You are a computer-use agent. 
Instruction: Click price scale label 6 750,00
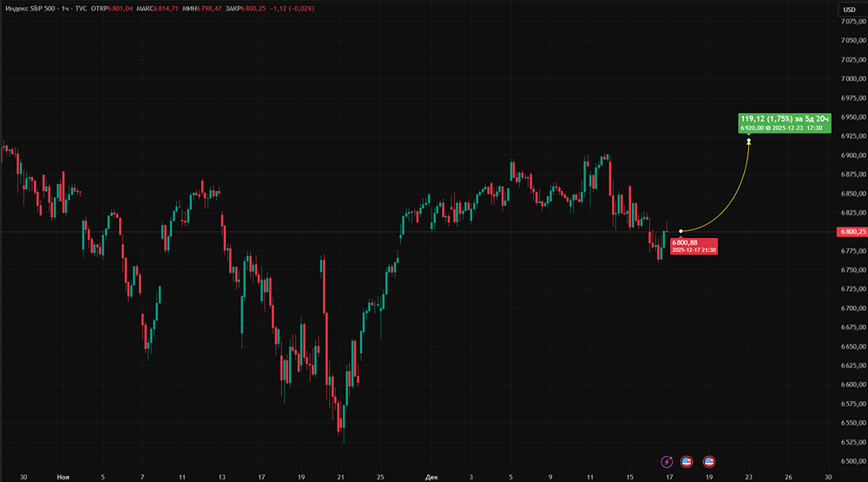tap(853, 270)
